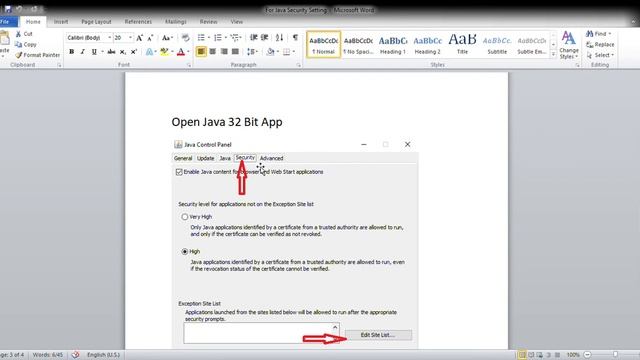This screenshot has width=640, height=360.
Task: Apply the Heading 1 style
Action: [393, 44]
